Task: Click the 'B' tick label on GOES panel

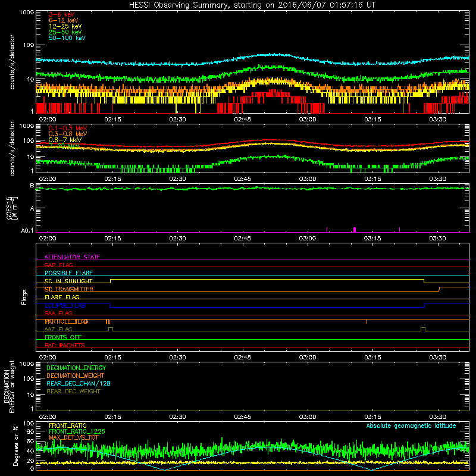Action: click(32, 186)
